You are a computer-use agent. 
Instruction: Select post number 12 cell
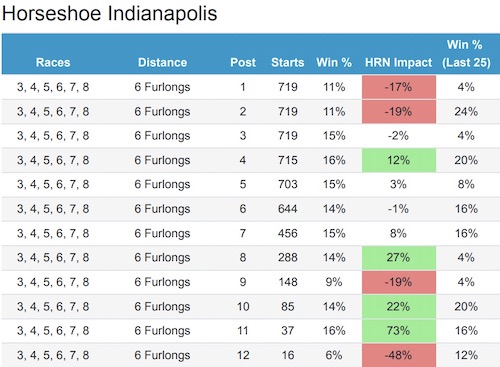tap(243, 355)
